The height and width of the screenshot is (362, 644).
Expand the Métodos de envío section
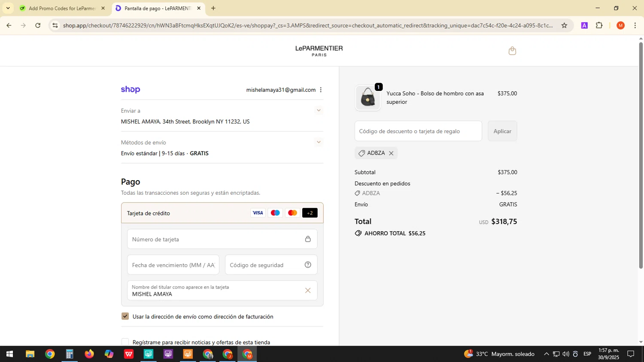click(319, 142)
